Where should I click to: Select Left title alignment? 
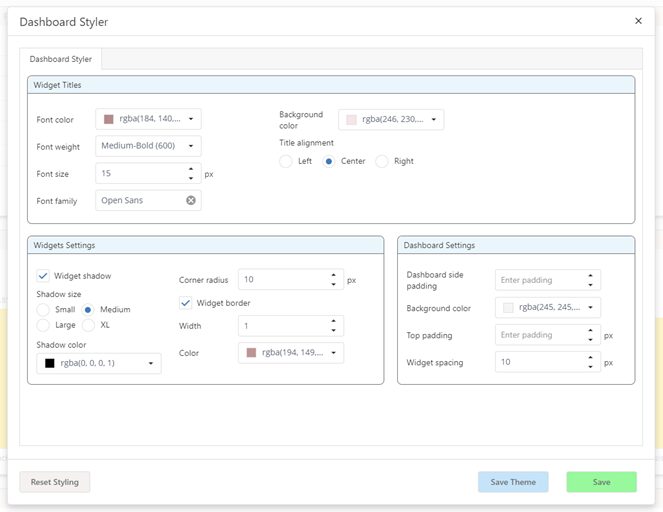286,161
